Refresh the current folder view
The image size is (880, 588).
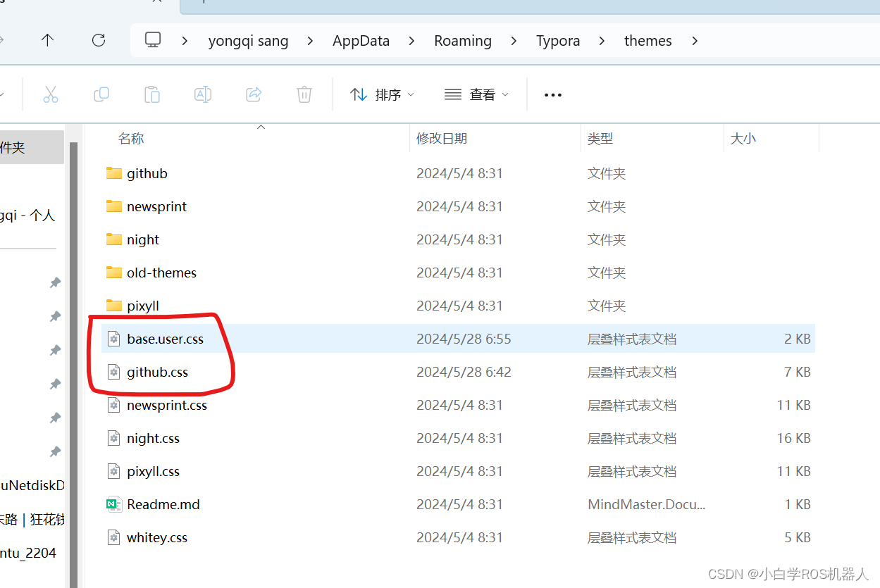(x=99, y=41)
